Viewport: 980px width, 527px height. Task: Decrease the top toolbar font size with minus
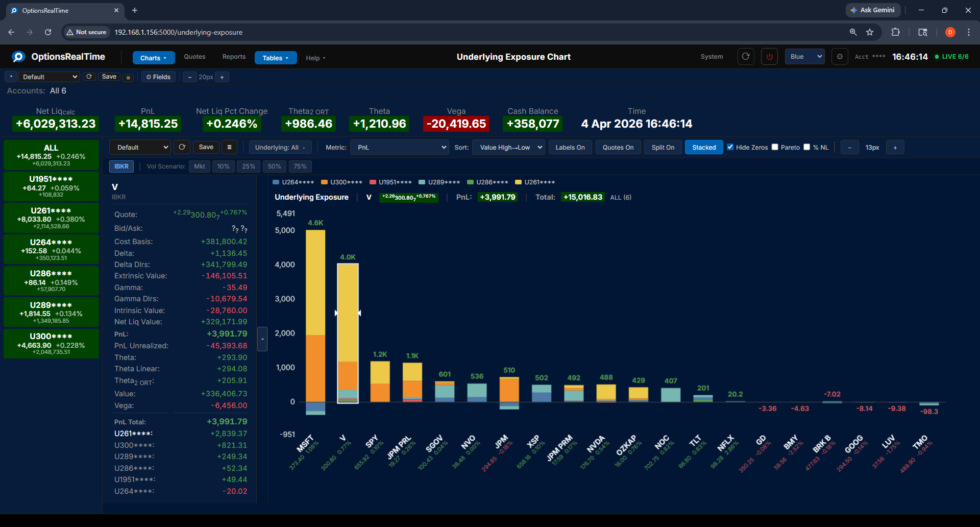point(190,77)
